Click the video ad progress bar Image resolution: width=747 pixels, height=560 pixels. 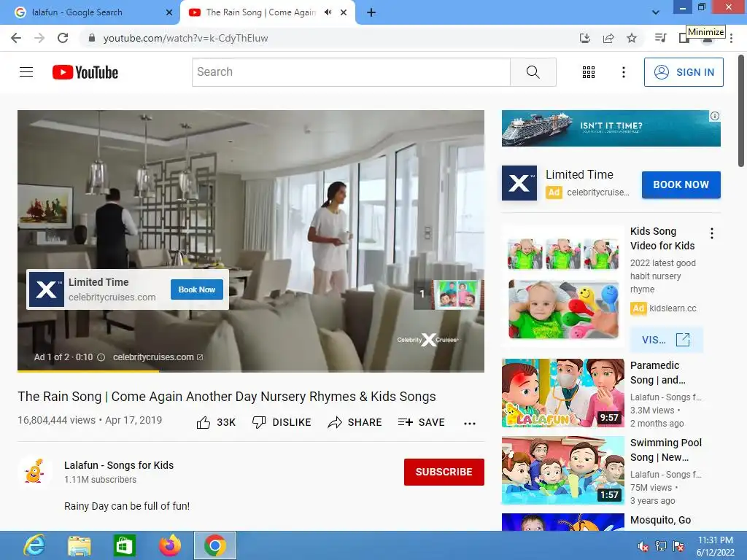click(251, 371)
